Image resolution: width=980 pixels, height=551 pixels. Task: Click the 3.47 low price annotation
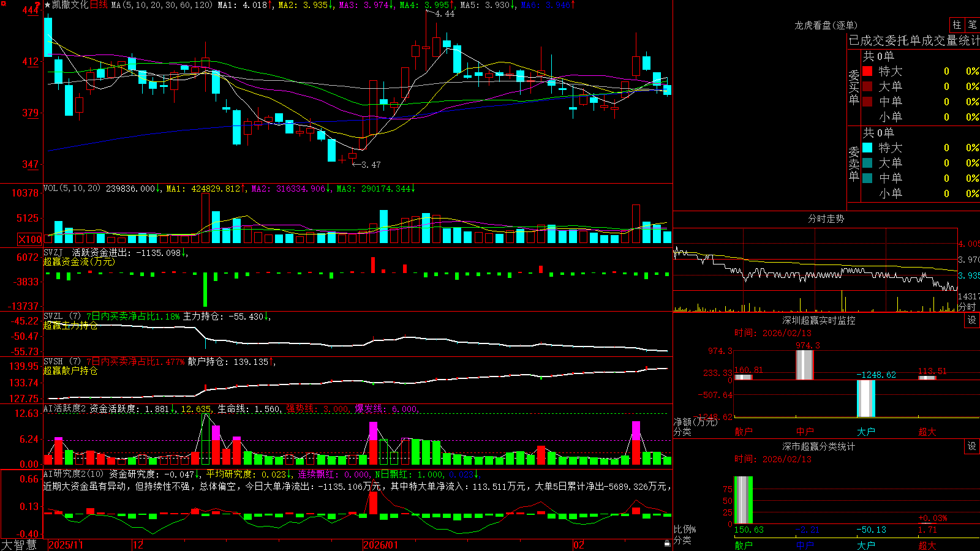(371, 165)
